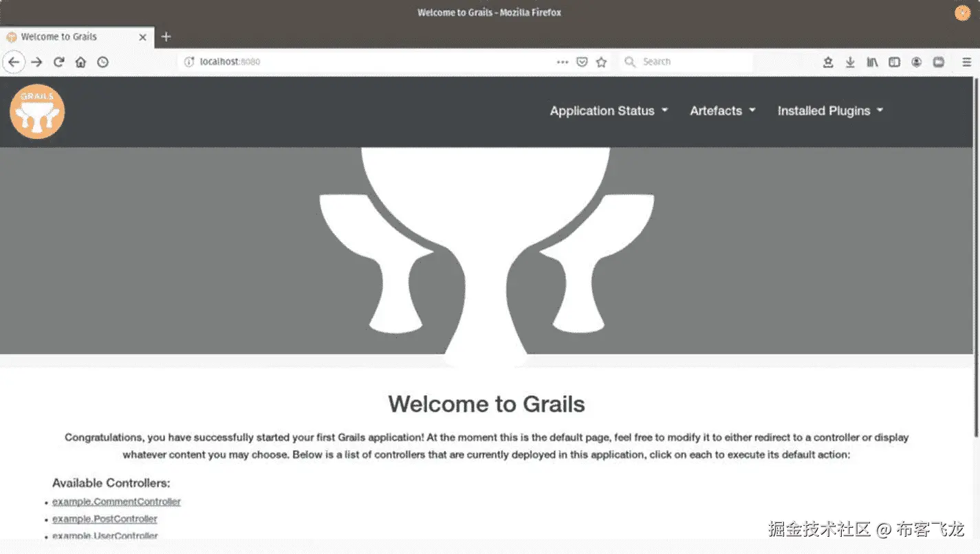This screenshot has width=980, height=554.
Task: Open the downloads arrow in the toolbar
Action: [x=850, y=62]
